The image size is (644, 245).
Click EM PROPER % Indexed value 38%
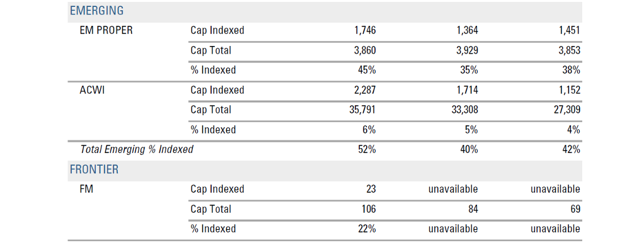click(x=572, y=70)
